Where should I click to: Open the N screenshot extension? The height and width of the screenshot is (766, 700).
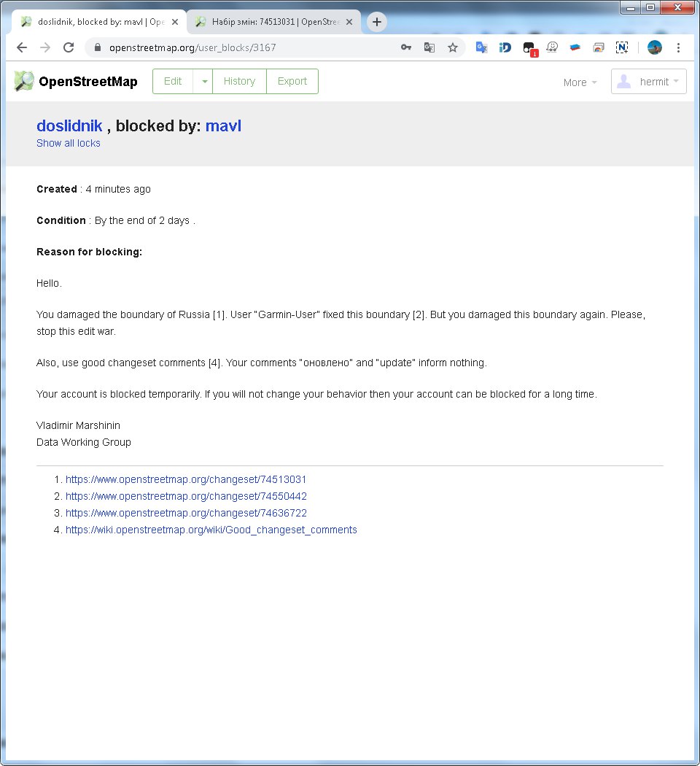[x=622, y=47]
